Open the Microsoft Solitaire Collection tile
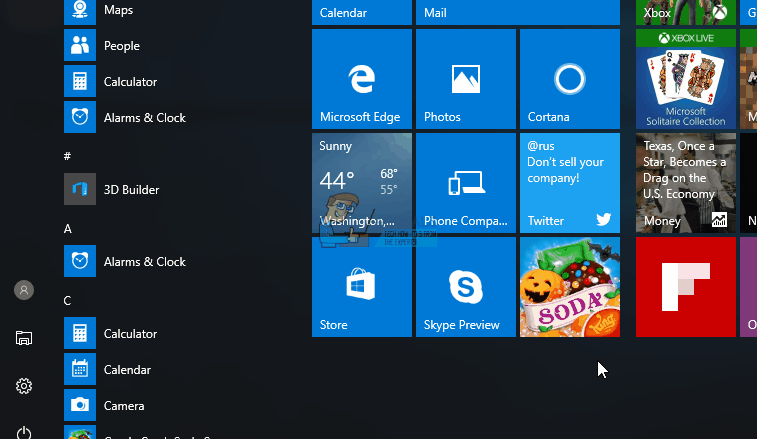This screenshot has width=757, height=439. coord(685,79)
